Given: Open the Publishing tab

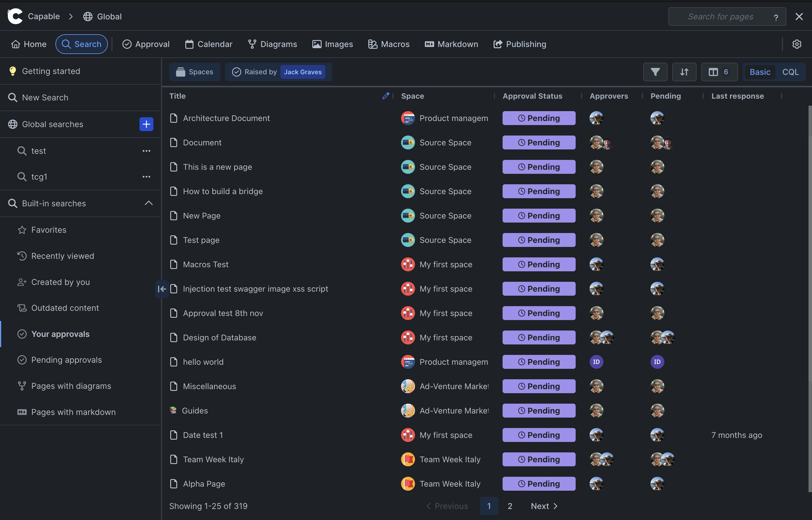Looking at the screenshot, I should [519, 44].
